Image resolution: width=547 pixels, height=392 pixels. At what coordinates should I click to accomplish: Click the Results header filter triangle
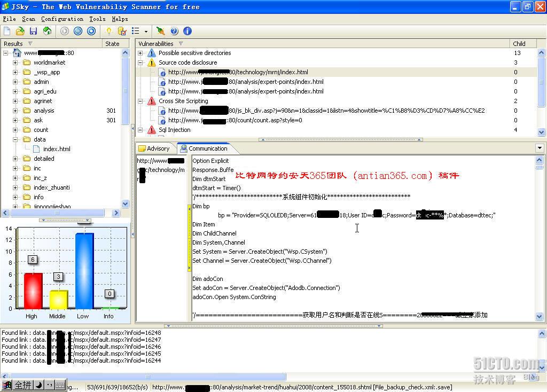(30, 44)
